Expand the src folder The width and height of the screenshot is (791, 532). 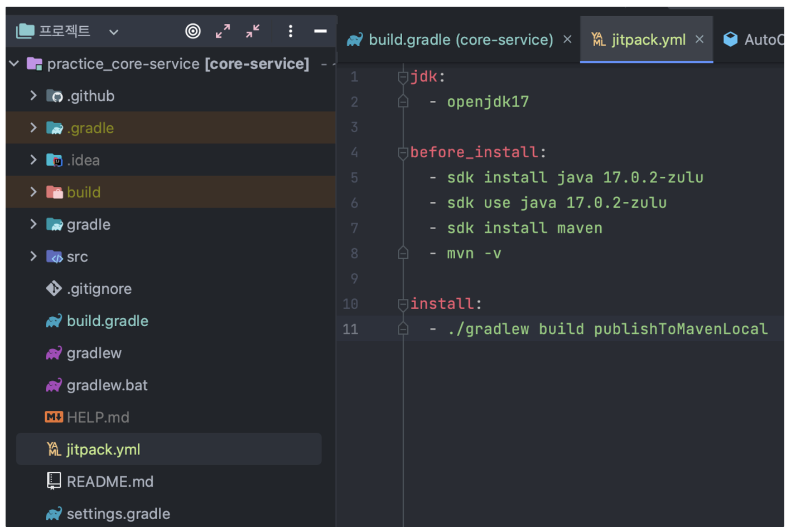pos(33,257)
